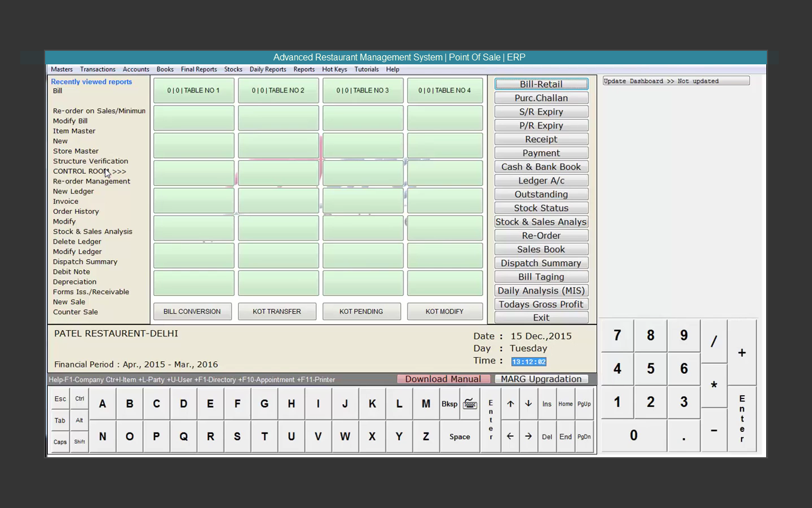Click the Update Dashboard status field
Screen dimensions: 812x508
(676, 81)
